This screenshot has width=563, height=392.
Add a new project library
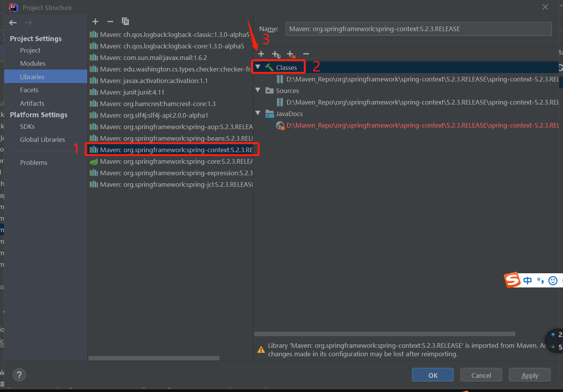pos(95,22)
